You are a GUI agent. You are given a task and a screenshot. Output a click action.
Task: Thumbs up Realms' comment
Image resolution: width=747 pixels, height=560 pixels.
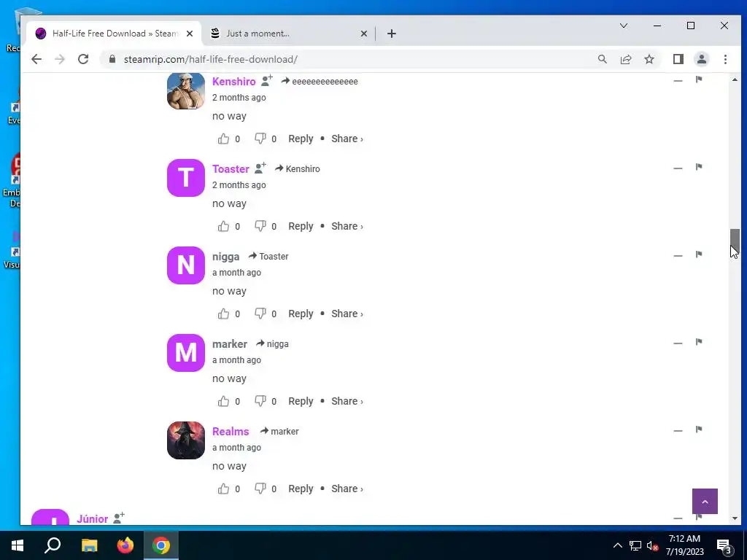coord(223,489)
